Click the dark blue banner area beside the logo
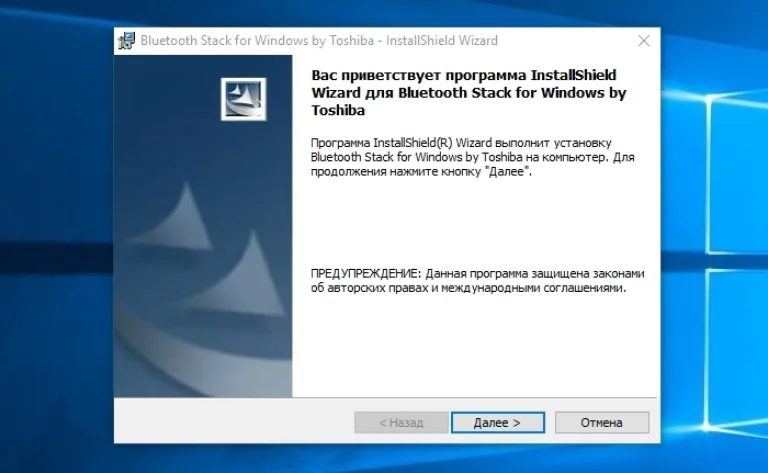Image resolution: width=768 pixels, height=473 pixels. pos(167,98)
